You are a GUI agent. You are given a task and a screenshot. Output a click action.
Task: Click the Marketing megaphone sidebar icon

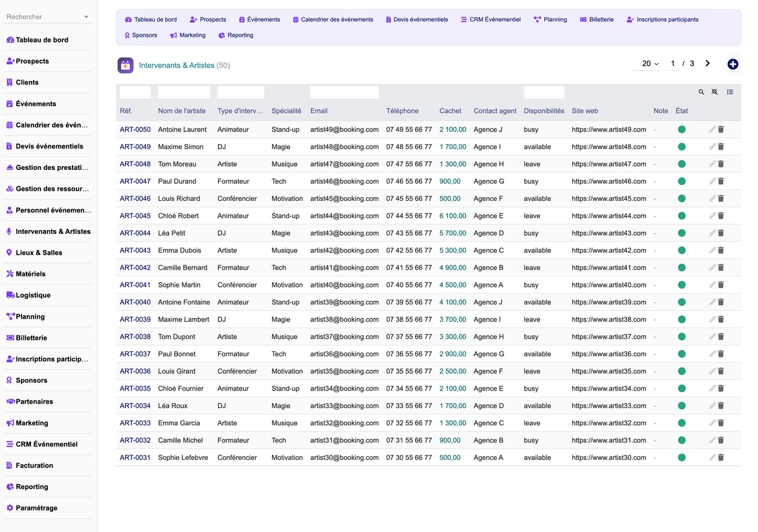point(10,423)
